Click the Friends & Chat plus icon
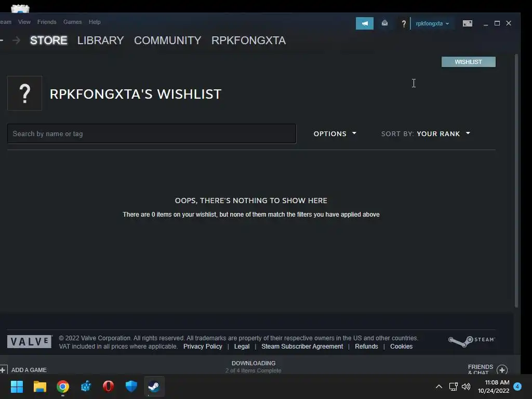This screenshot has width=532, height=399. click(x=502, y=369)
